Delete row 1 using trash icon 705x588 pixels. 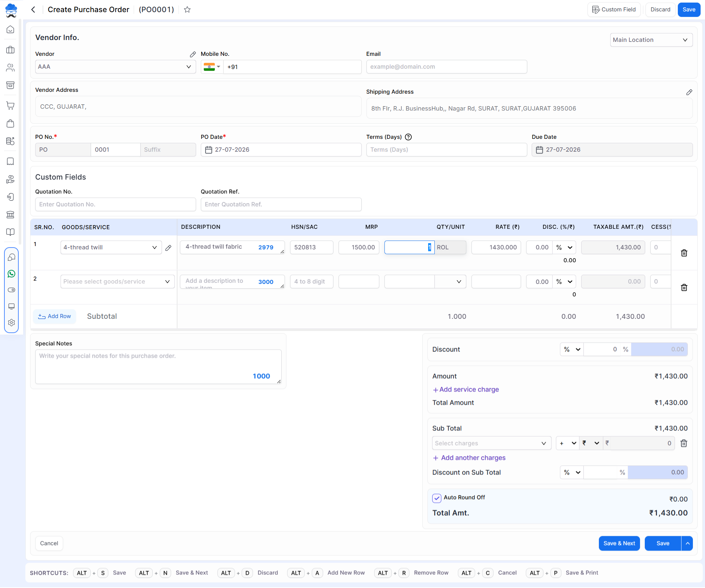(684, 253)
